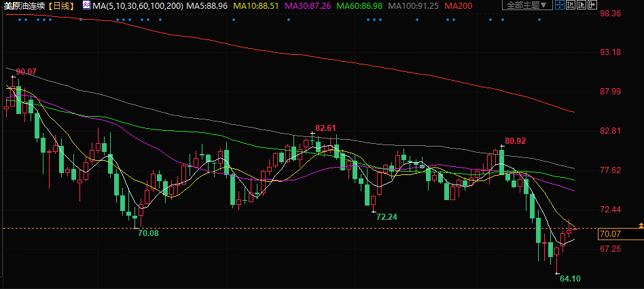This screenshot has width=644, height=289.
Task: Select the white MA5:88.96 legend label
Action: pos(208,5)
